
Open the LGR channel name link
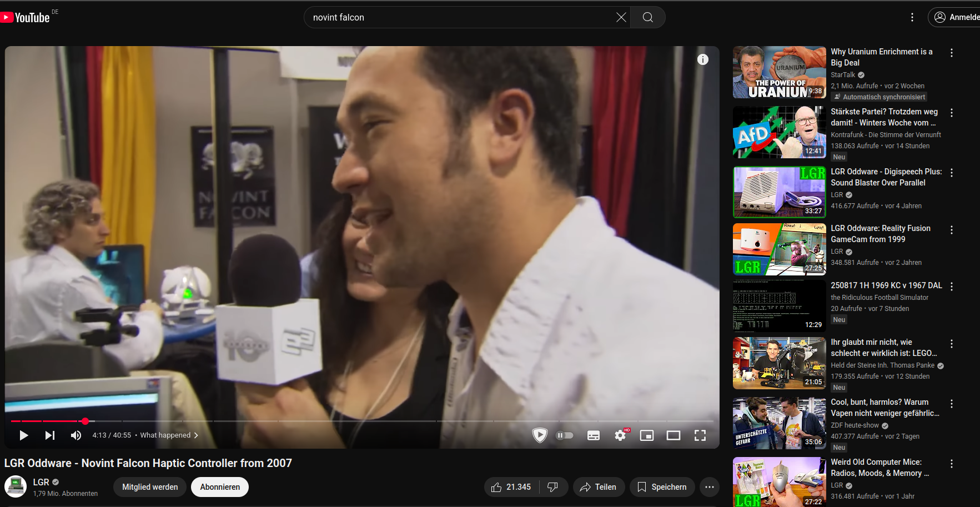click(x=41, y=482)
